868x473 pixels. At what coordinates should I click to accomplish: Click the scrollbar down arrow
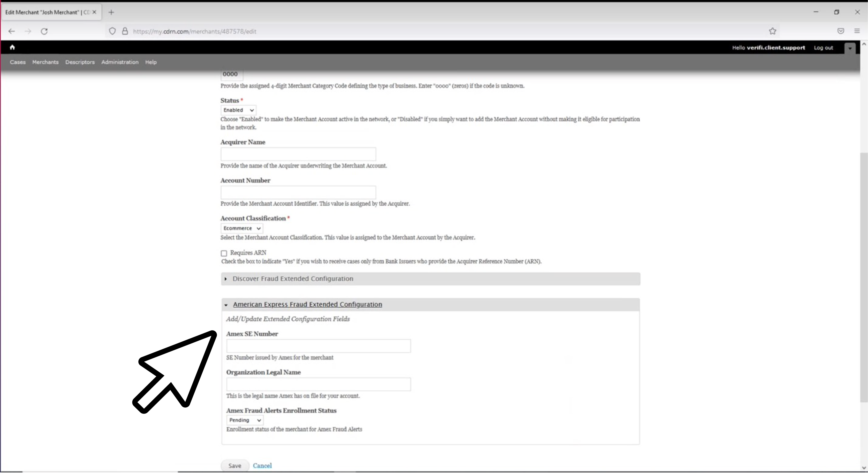coord(864,468)
